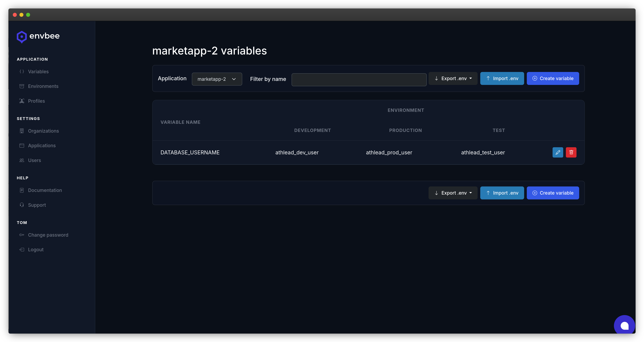Click the Profiles person icon

[x=22, y=101]
